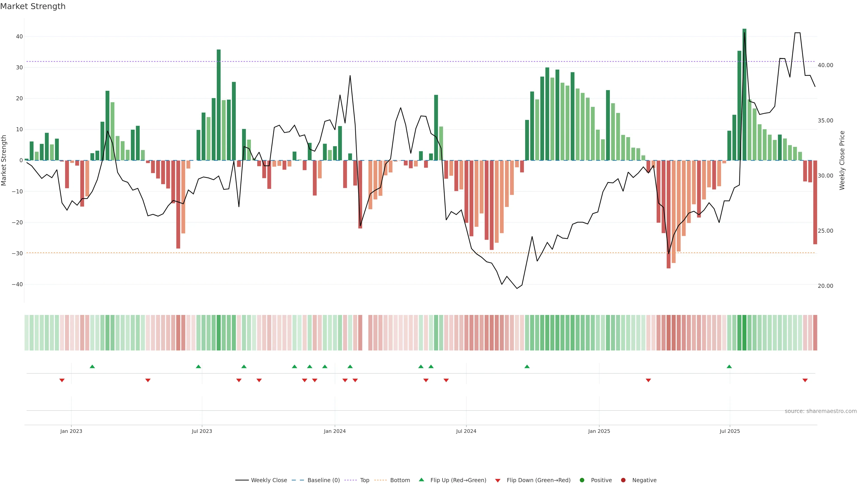The height and width of the screenshot is (488, 868).
Task: Click the Market Strength chart title
Action: pyautogui.click(x=33, y=6)
